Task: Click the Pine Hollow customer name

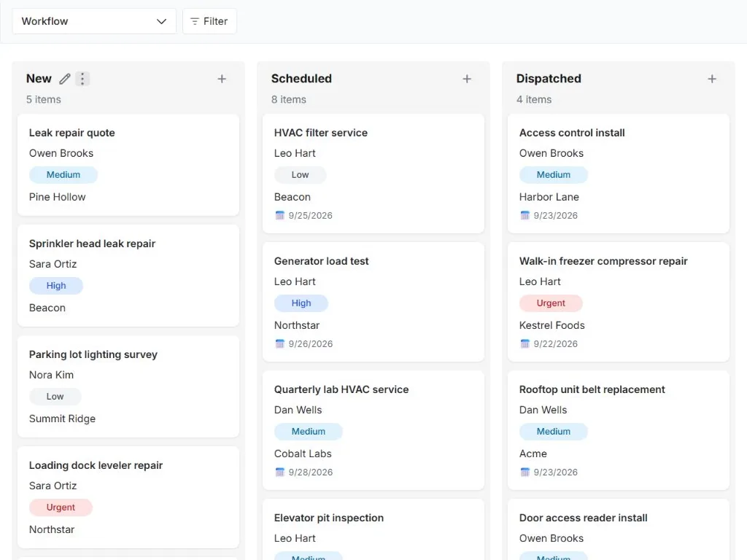Action: coord(57,197)
